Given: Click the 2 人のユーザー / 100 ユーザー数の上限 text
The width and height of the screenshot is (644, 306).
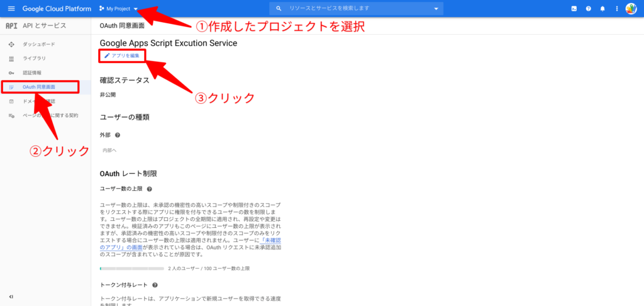Looking at the screenshot, I should coord(209,268).
